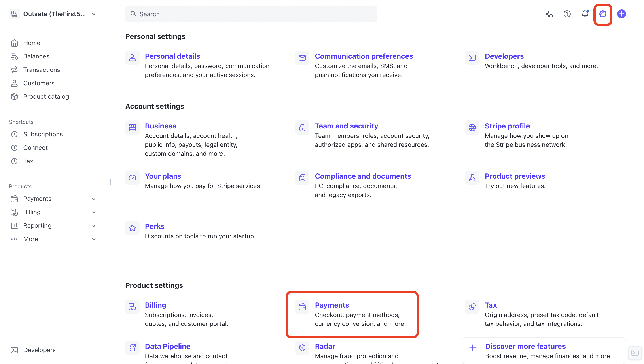This screenshot has width=644, height=364.
Task: Open the terminal icon at bottom right
Action: click(x=635, y=353)
